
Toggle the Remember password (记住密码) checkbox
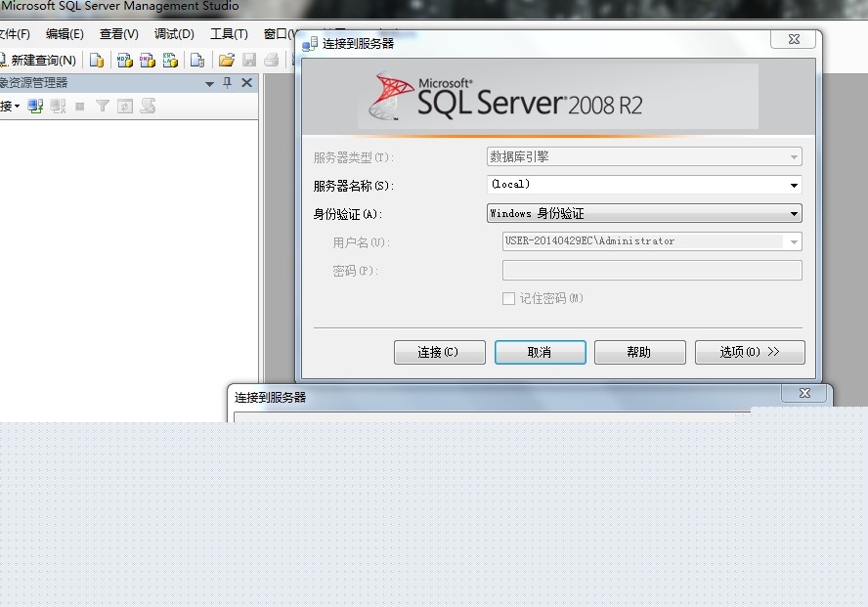click(x=508, y=299)
